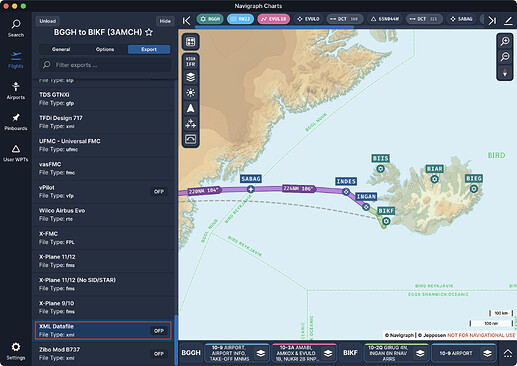Viewport: 517px width, 366px height.
Task: Toggle favorite star for BGGH to BIKF
Action: click(x=149, y=32)
